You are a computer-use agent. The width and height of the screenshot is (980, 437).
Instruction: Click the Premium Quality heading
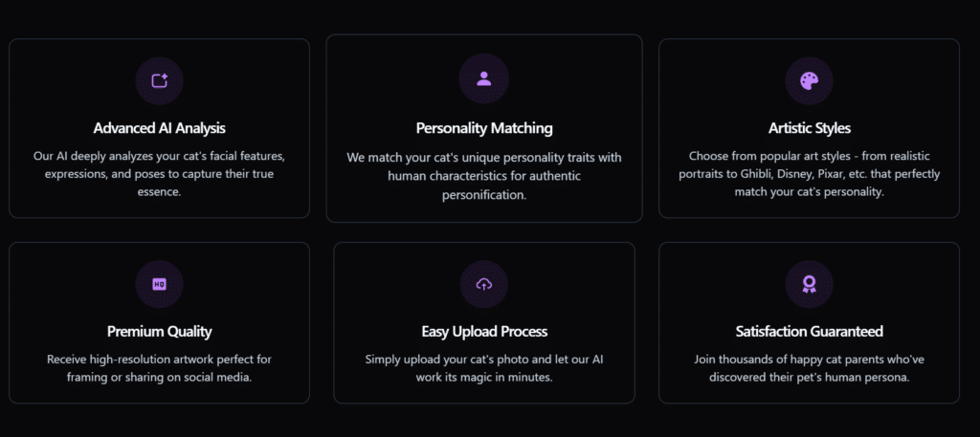coord(159,332)
